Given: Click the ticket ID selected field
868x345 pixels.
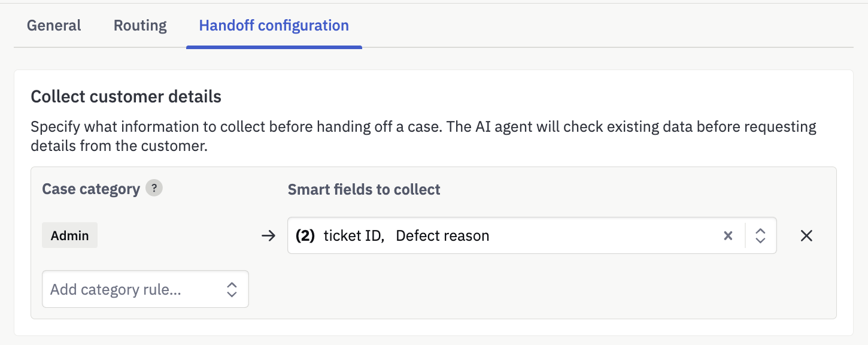Looking at the screenshot, I should (x=354, y=236).
